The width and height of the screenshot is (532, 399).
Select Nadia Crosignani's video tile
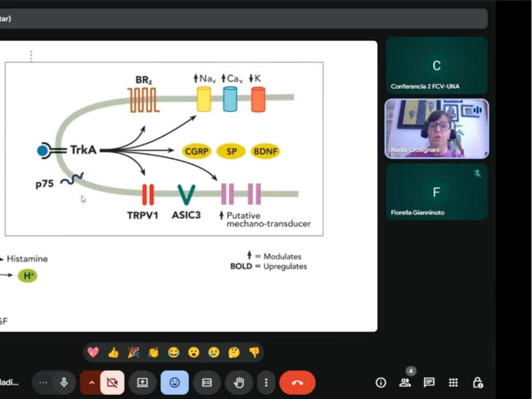(x=436, y=128)
